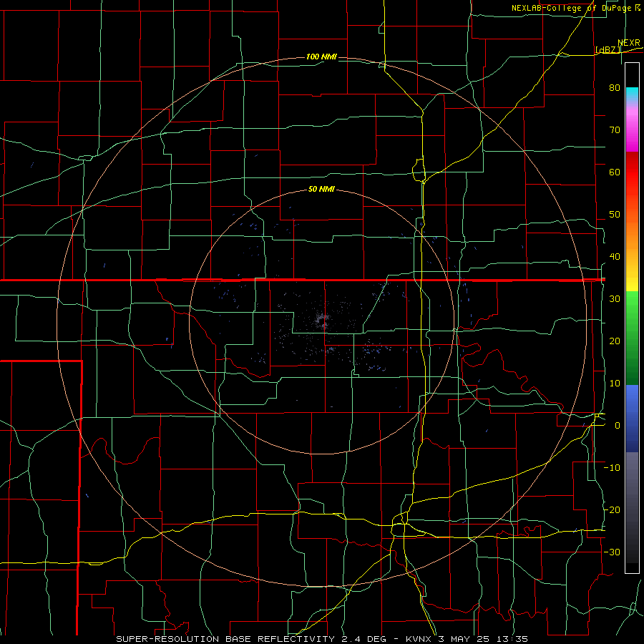Click the "80" value on the dBZ scale
Screen dimensions: 644x644
[615, 88]
